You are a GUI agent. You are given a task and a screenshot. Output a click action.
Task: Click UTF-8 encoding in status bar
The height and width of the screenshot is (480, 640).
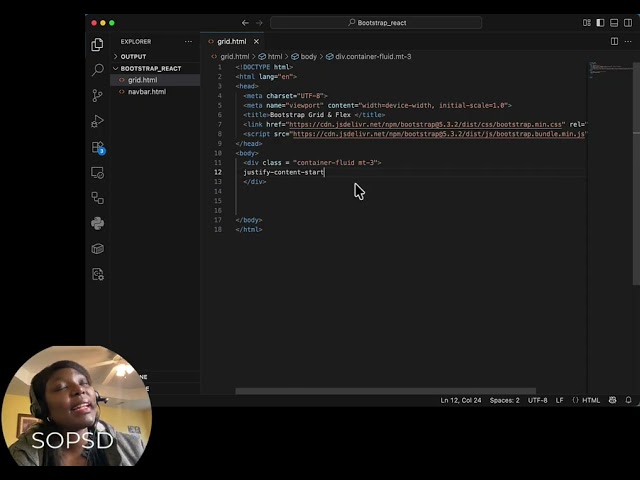(538, 400)
